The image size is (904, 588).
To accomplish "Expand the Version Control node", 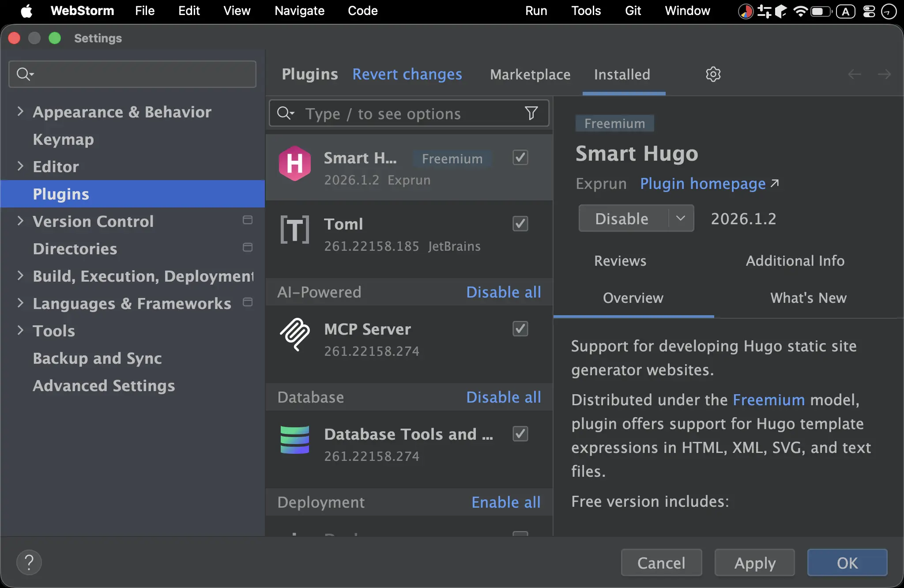I will click(20, 221).
